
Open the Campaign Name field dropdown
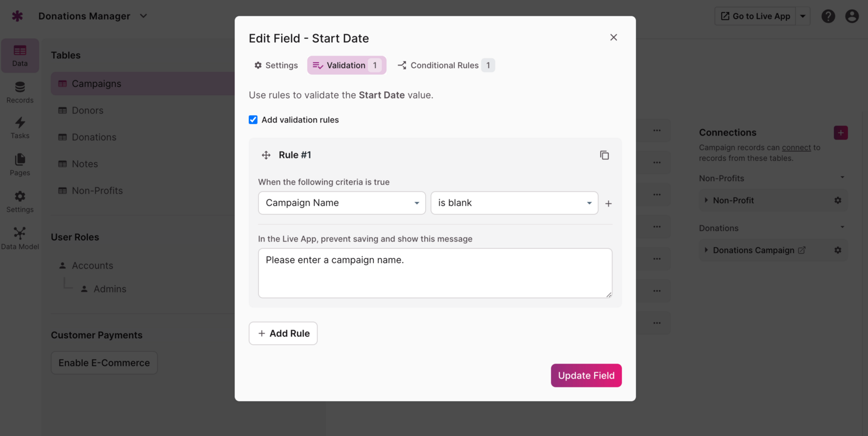[342, 203]
